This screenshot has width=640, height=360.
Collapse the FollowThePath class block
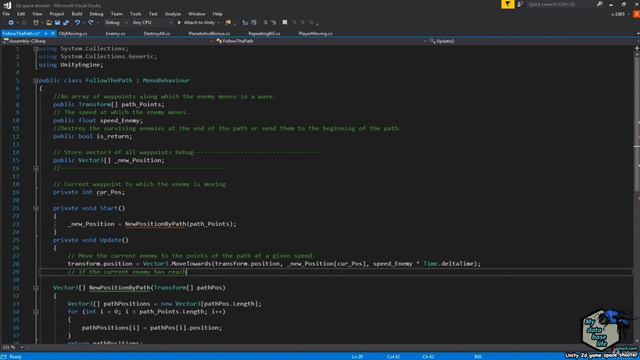pos(36,81)
